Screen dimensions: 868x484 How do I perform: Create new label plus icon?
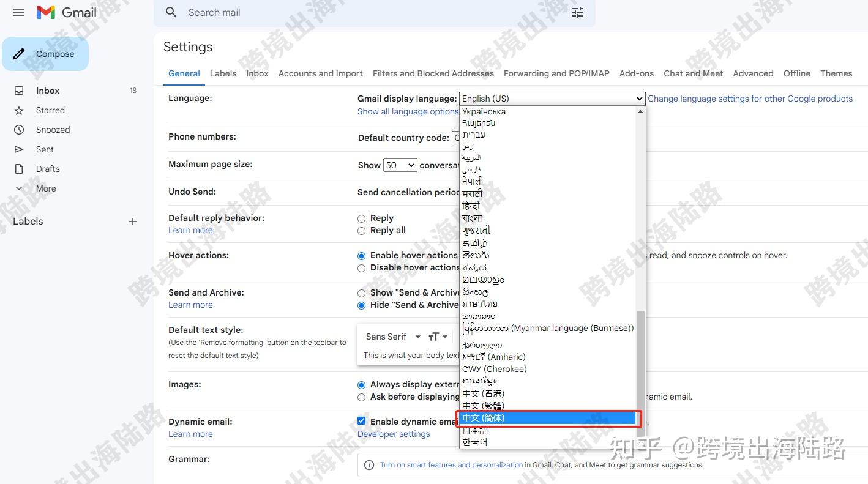point(133,222)
